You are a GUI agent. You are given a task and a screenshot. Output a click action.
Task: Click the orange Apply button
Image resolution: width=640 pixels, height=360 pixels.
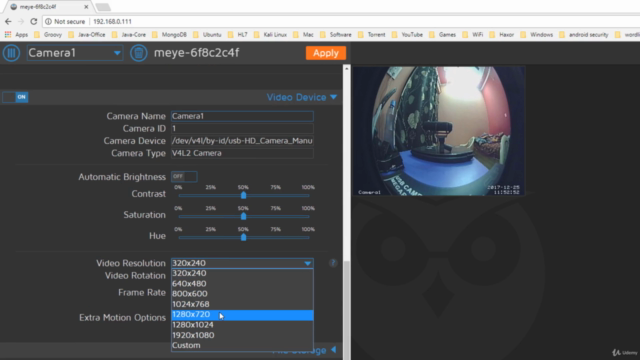(326, 53)
